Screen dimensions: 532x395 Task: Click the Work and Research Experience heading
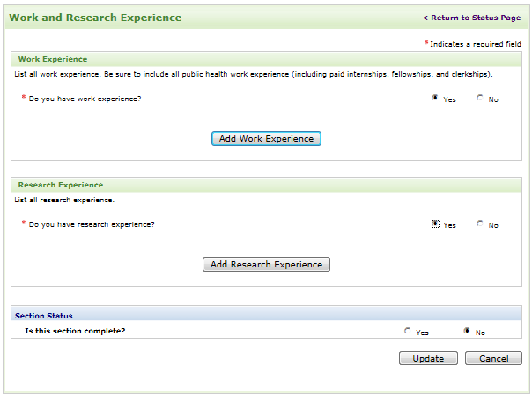[95, 18]
